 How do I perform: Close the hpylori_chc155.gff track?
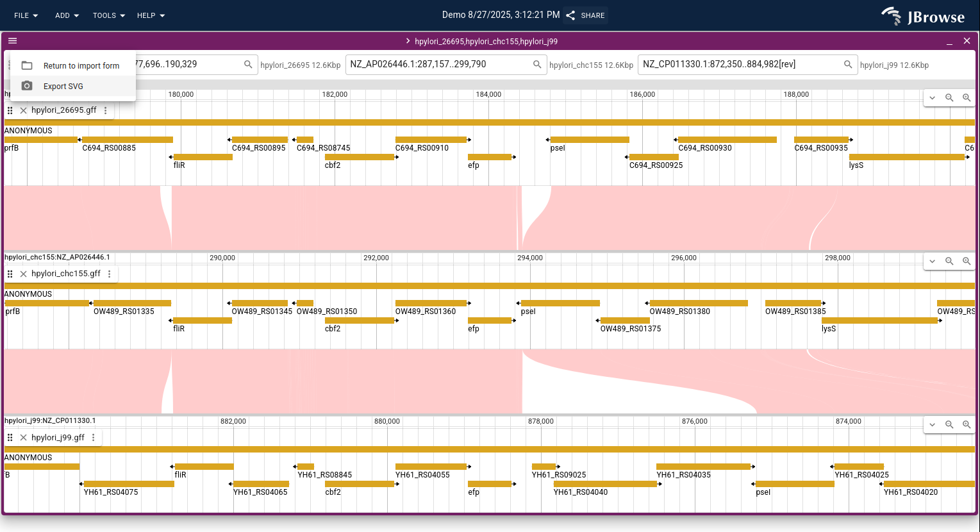pyautogui.click(x=23, y=274)
